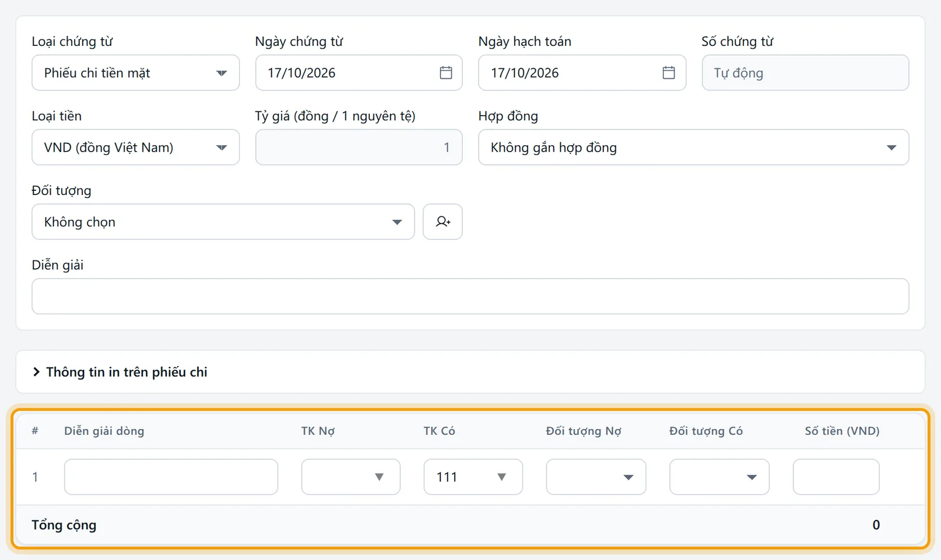Click the Tỷ giá exchange rate field
941x560 pixels.
click(x=359, y=147)
